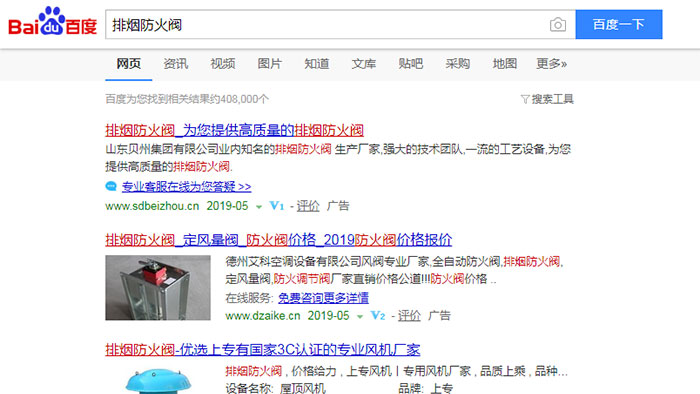Go to the 贴吧 tab
Viewport: 700px width, 394px height.
point(411,64)
